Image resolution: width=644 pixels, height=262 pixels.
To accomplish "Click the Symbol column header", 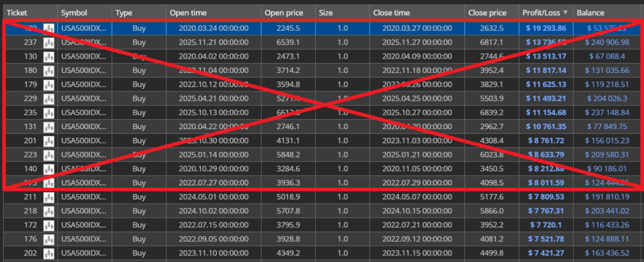I will (x=74, y=13).
